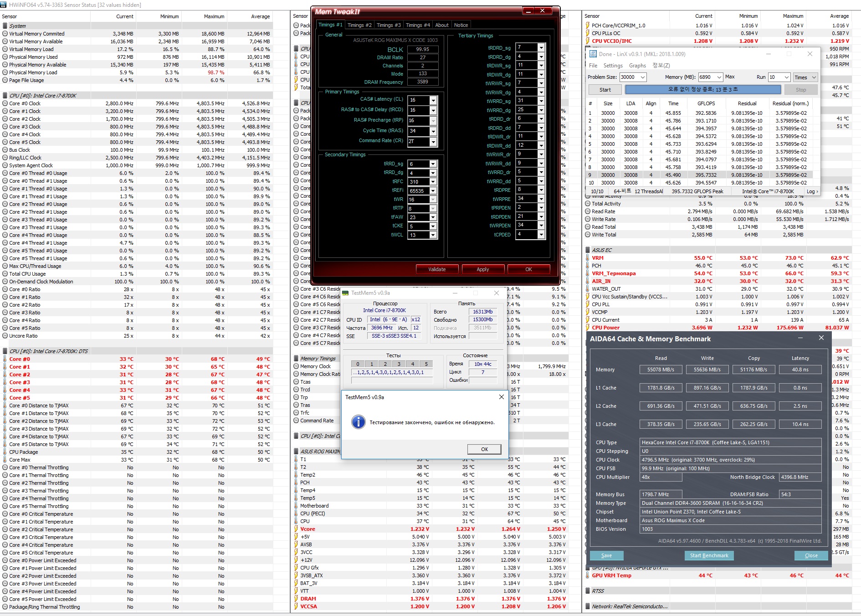Open the Notice tab in Mem TweakIt

coord(461,25)
